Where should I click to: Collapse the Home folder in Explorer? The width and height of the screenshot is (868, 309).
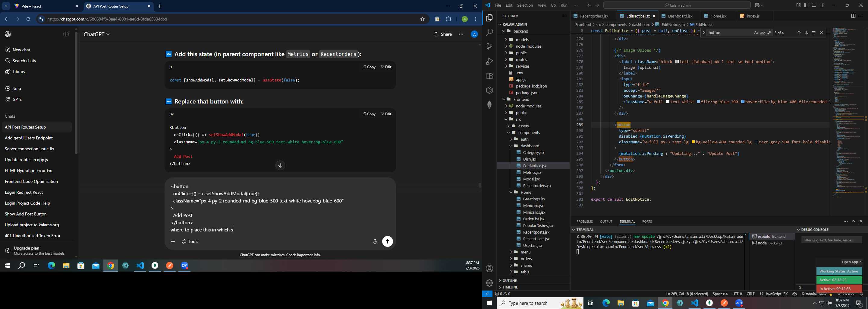526,192
